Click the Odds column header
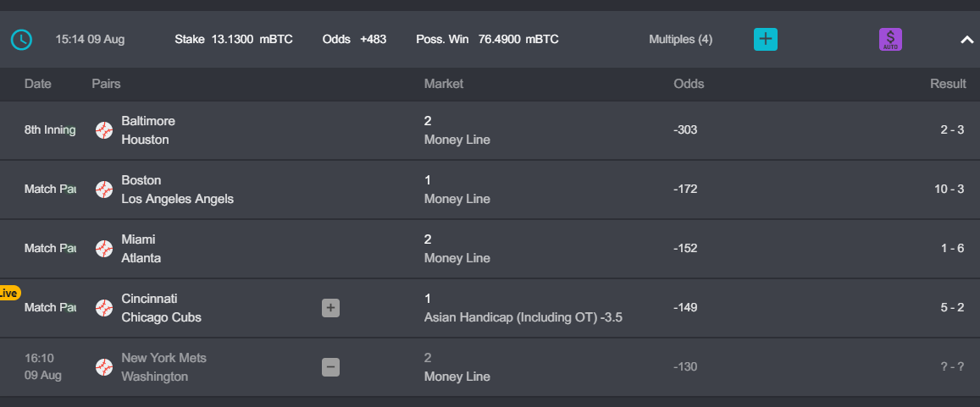The width and height of the screenshot is (980, 407). coord(689,84)
